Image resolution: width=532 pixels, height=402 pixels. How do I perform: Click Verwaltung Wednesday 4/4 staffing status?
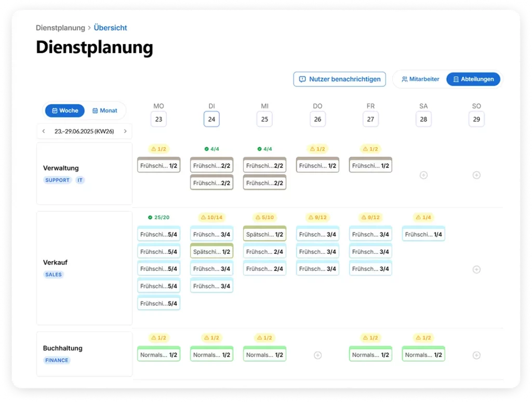coord(264,149)
